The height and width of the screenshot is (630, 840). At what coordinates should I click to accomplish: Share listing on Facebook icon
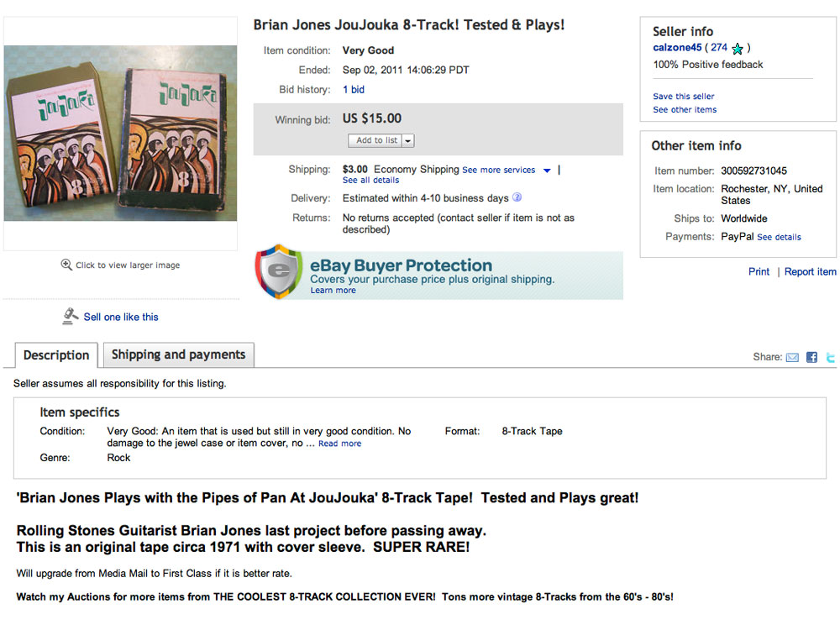point(811,357)
